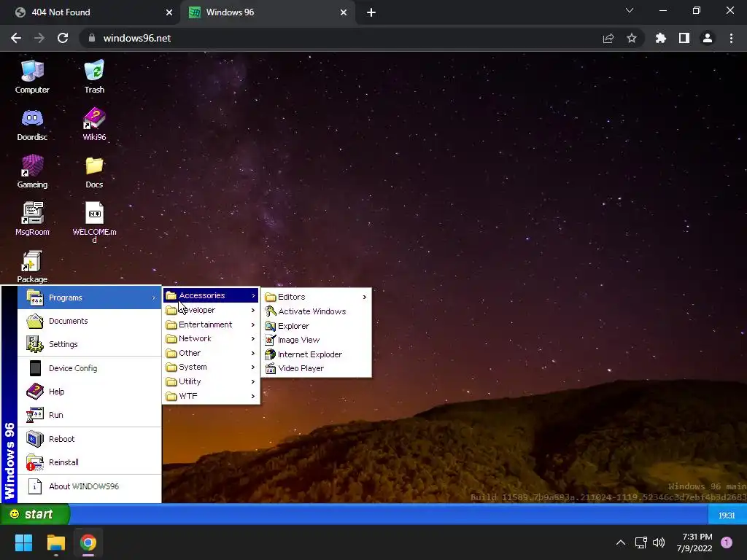This screenshot has width=747, height=560.
Task: Expand the Entertainment programs folder
Action: [211, 324]
